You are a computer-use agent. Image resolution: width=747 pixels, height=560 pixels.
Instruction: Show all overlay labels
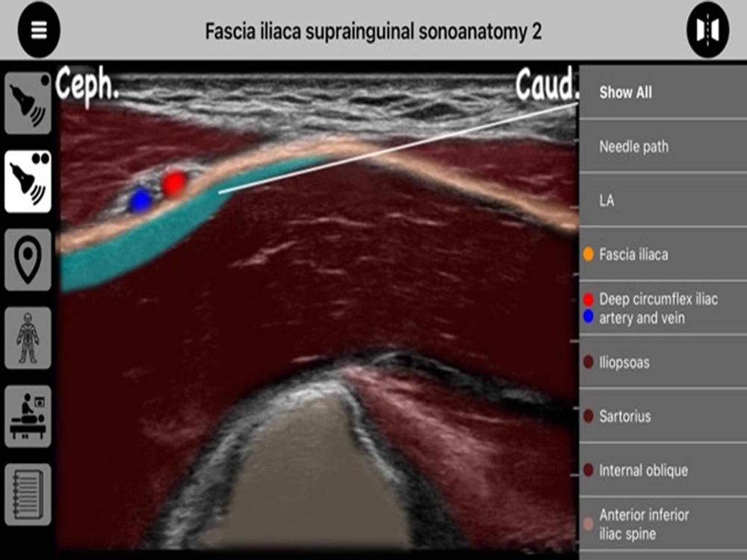663,92
